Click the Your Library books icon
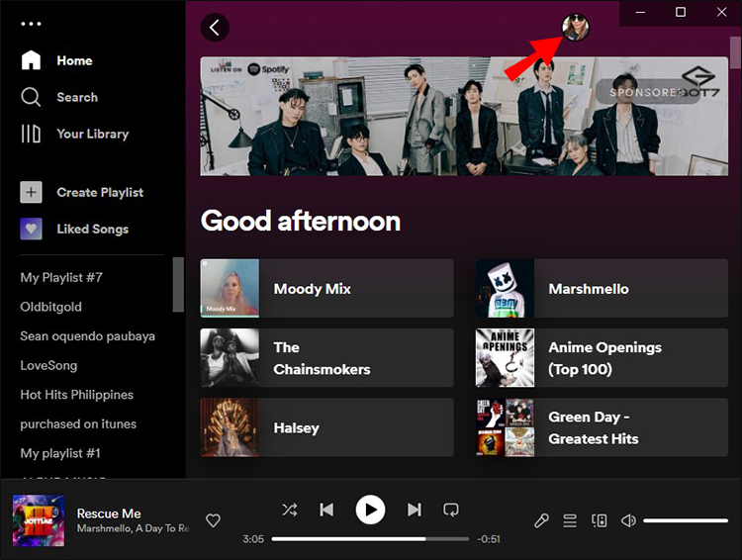This screenshot has width=742, height=560. [31, 134]
